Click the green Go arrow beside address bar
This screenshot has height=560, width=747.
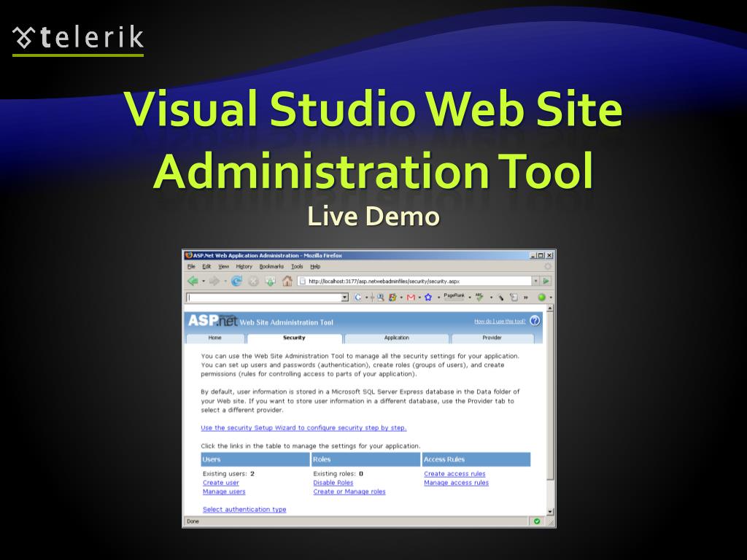tap(546, 281)
